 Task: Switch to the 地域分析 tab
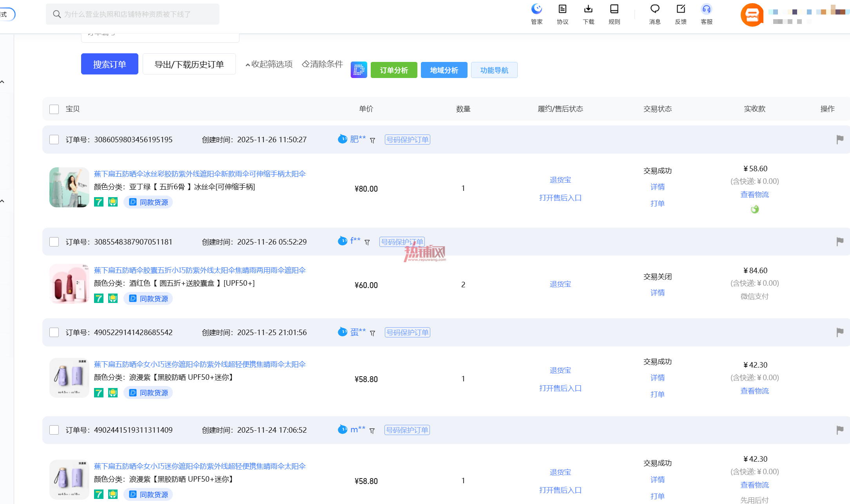coord(444,70)
